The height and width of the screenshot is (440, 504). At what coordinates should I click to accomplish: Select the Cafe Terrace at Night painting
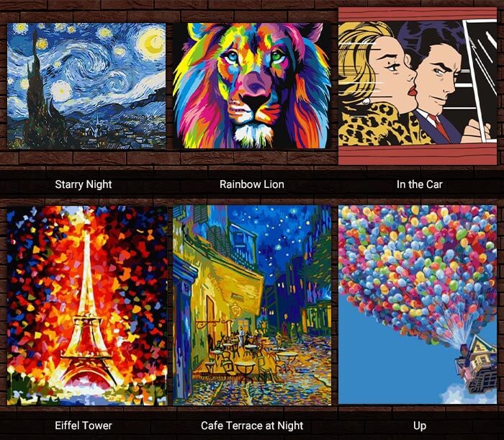(252, 305)
